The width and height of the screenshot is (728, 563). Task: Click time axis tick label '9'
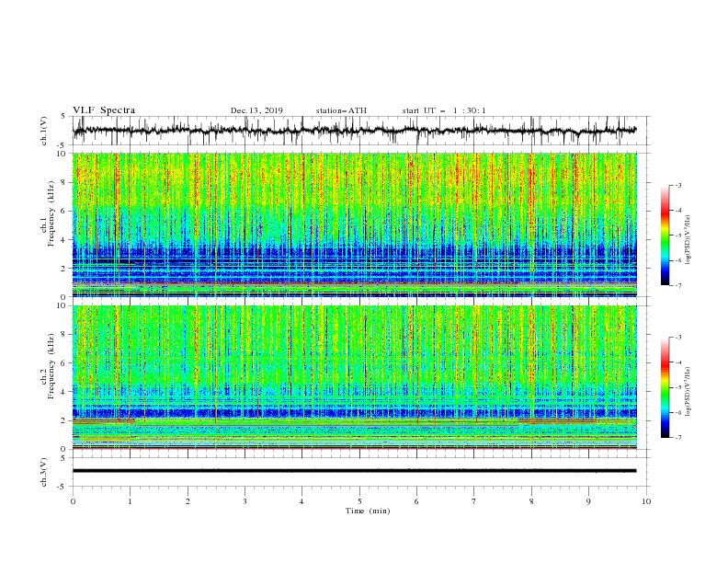click(x=588, y=501)
